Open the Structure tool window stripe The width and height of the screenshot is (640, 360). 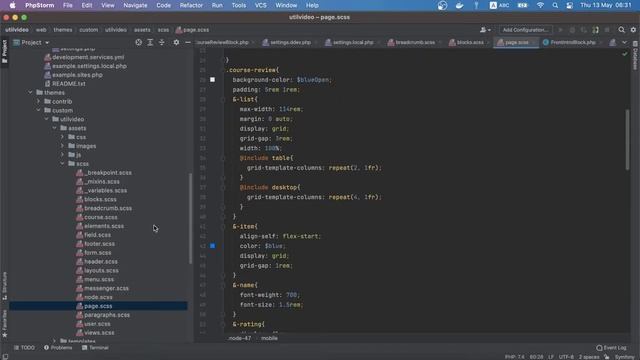click(4, 286)
